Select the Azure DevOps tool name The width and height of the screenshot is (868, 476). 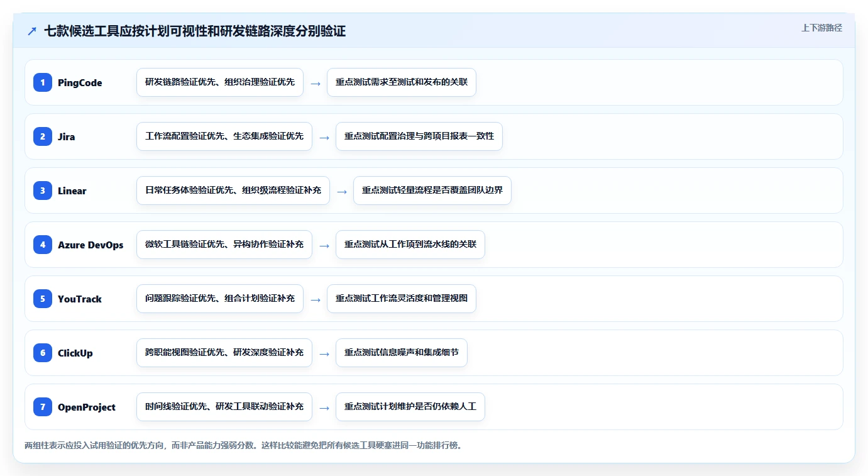pyautogui.click(x=91, y=245)
